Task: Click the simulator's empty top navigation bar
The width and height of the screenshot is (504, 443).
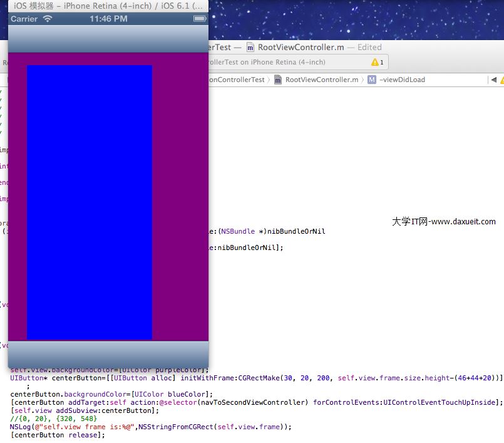Action: 108,39
